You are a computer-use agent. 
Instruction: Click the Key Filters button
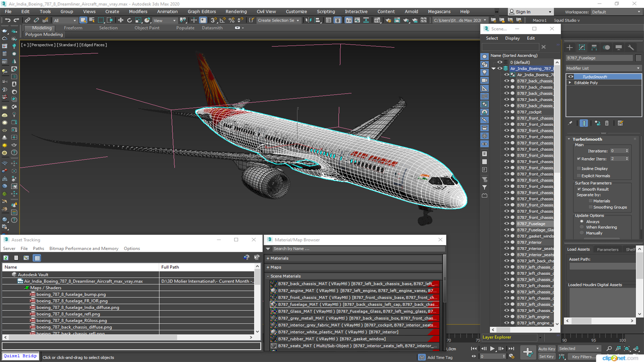click(x=582, y=357)
